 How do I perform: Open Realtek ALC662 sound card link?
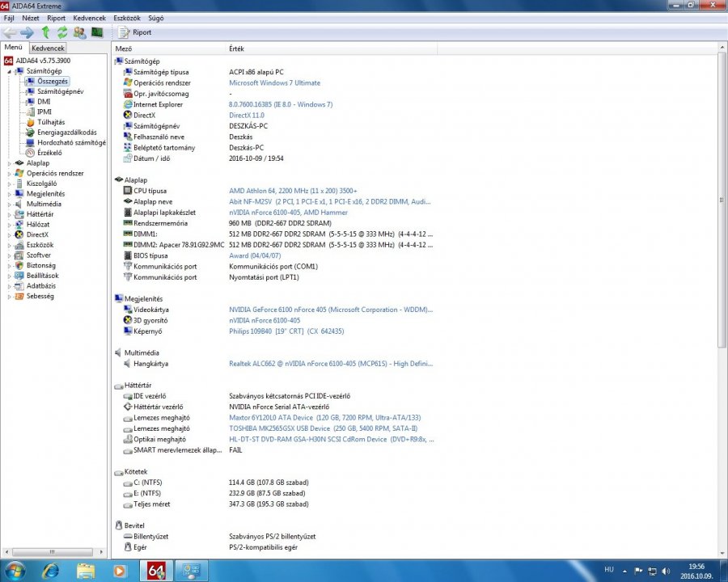(x=331, y=364)
